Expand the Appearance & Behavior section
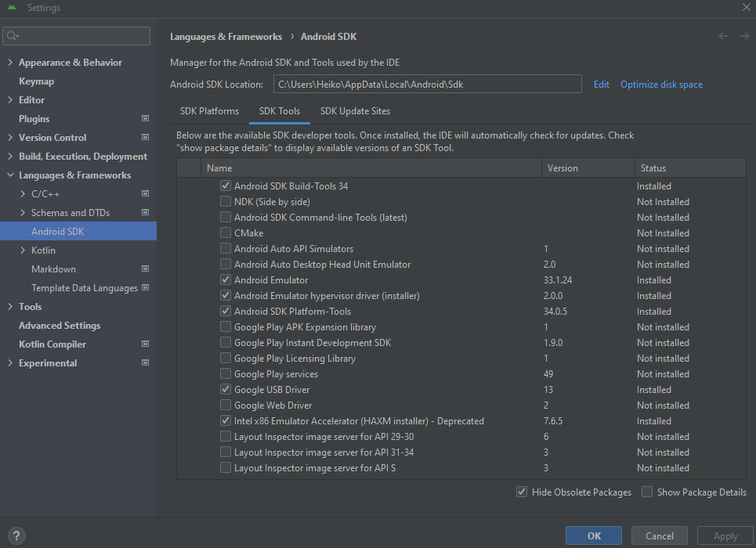This screenshot has height=548, width=756. (x=10, y=63)
